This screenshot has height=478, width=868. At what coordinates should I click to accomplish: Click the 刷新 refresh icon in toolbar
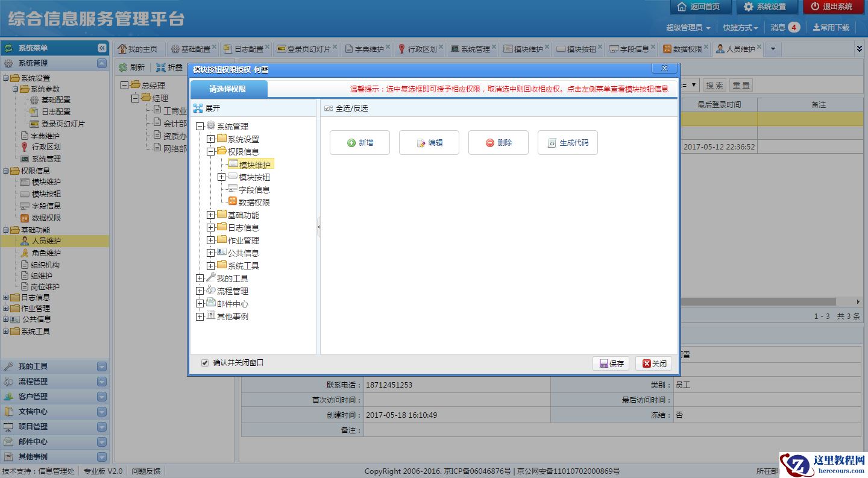point(123,68)
